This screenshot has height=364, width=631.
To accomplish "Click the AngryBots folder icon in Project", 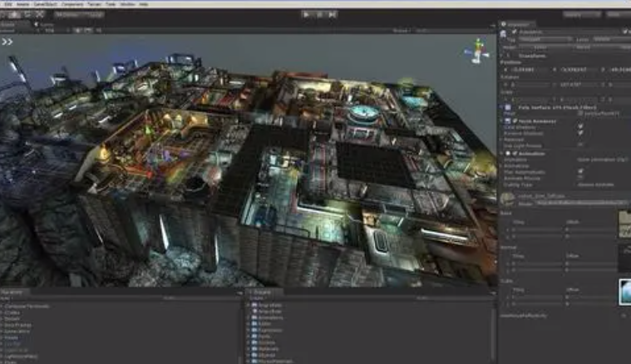I will (x=254, y=305).
